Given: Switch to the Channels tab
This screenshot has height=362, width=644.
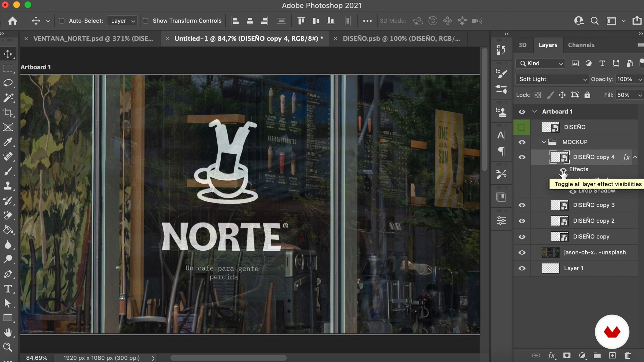Looking at the screenshot, I should click(x=581, y=45).
